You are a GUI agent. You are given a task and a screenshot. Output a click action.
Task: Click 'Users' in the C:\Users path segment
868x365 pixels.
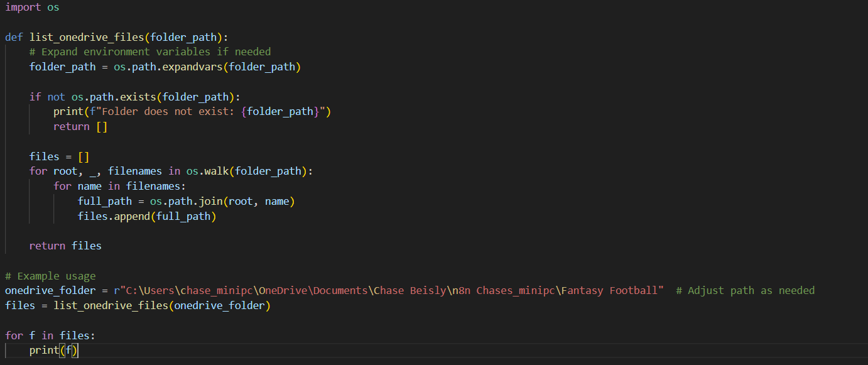(x=159, y=290)
